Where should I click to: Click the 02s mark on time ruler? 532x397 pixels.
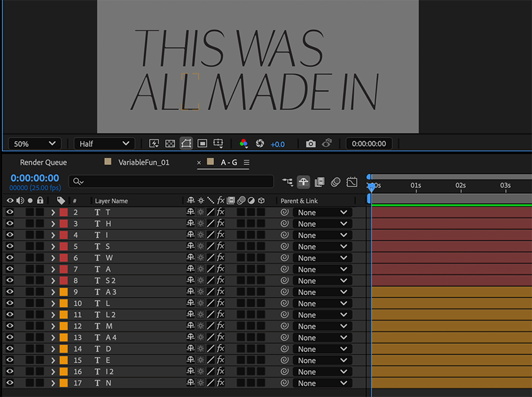click(x=461, y=185)
